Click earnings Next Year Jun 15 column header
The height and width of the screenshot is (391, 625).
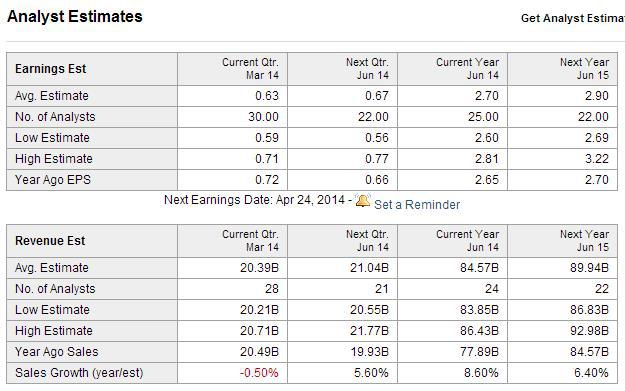tap(584, 69)
